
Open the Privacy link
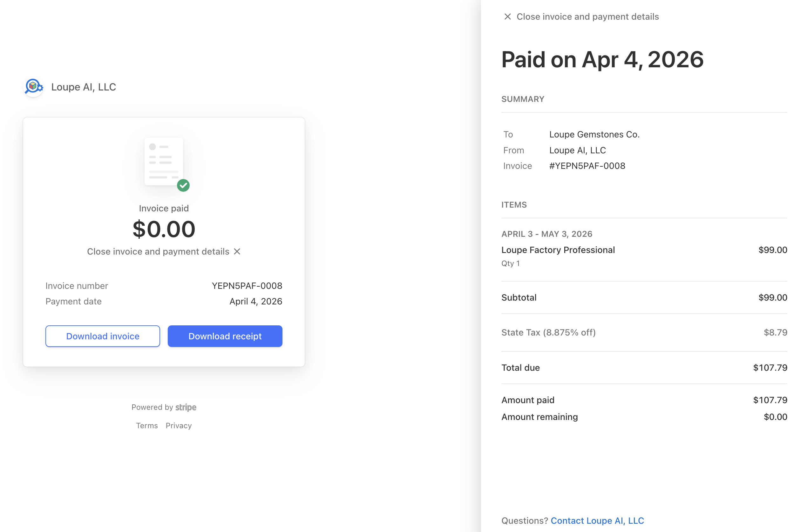pos(179,425)
